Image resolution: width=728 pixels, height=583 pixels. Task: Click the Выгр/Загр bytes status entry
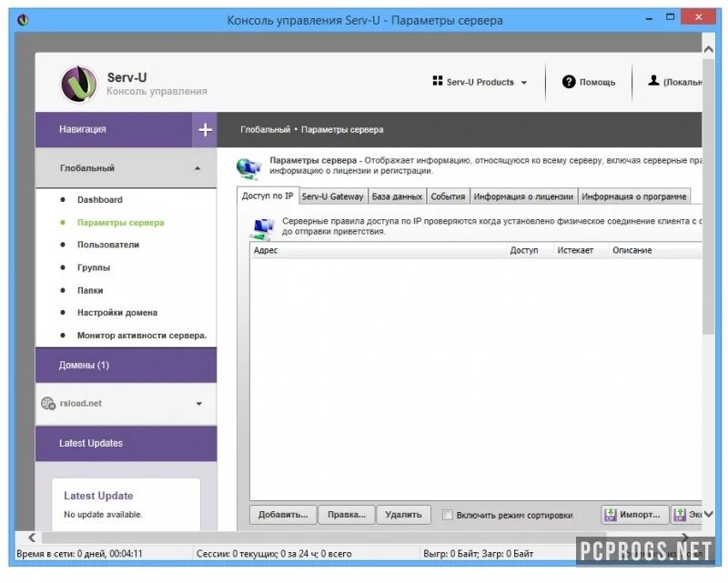point(479,554)
